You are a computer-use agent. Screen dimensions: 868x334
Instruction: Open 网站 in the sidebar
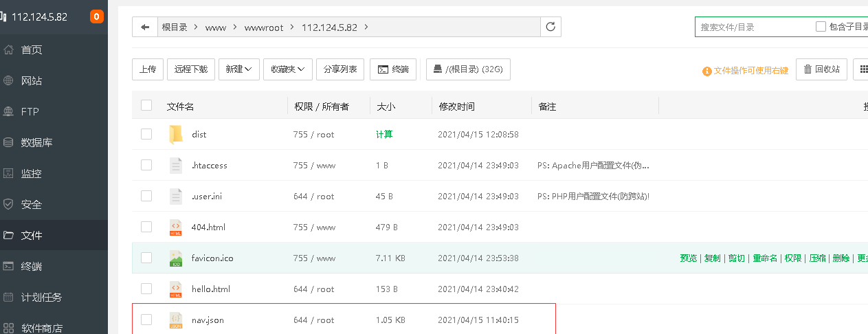click(32, 80)
